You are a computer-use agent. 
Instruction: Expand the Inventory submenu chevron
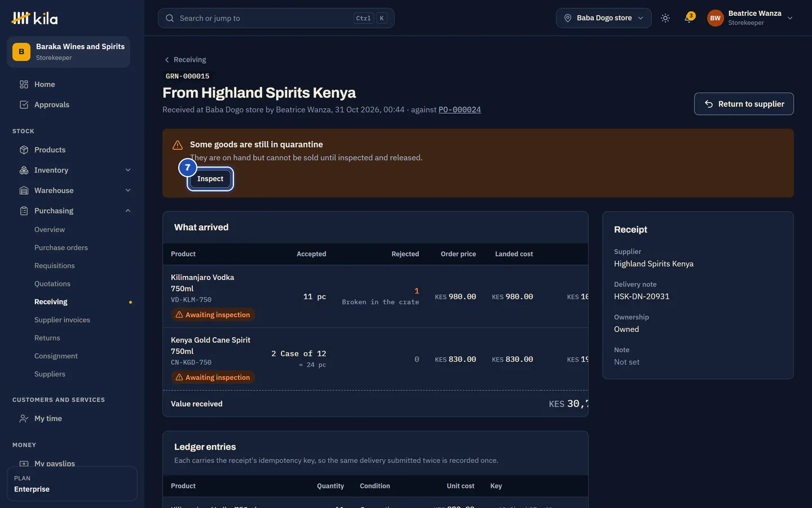(128, 170)
